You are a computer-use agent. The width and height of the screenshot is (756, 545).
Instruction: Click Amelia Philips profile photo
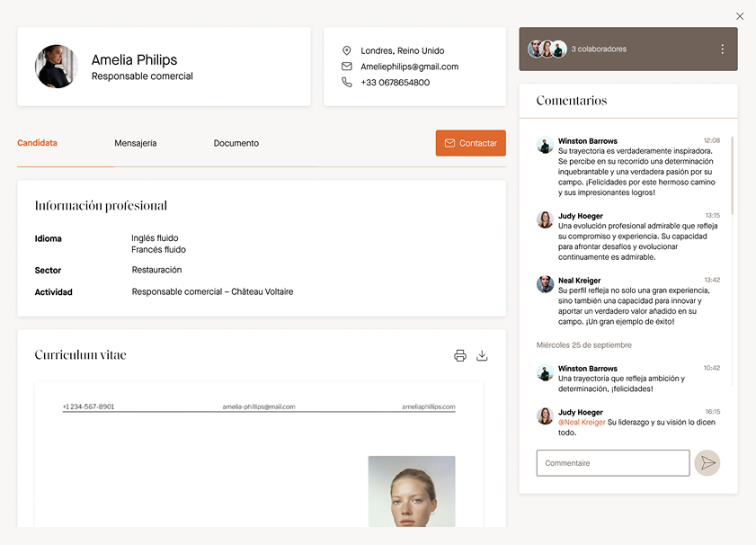pyautogui.click(x=57, y=67)
